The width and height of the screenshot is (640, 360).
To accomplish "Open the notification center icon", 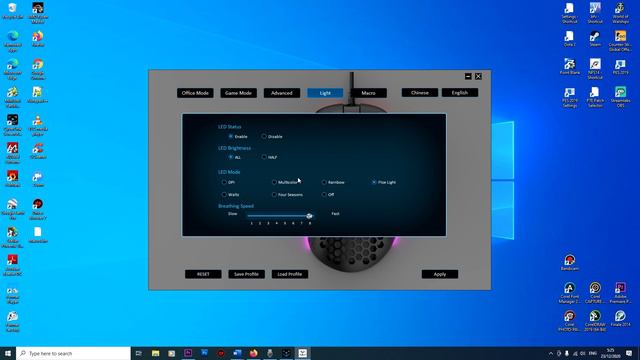I will tap(629, 353).
